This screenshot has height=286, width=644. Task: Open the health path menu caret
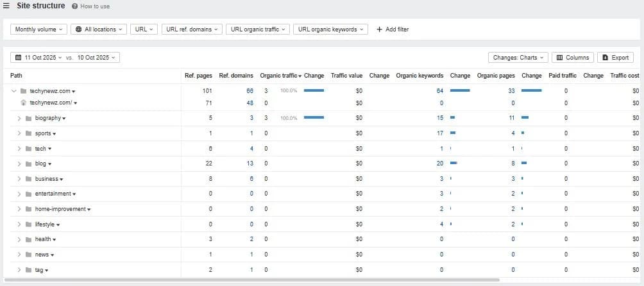click(x=55, y=240)
